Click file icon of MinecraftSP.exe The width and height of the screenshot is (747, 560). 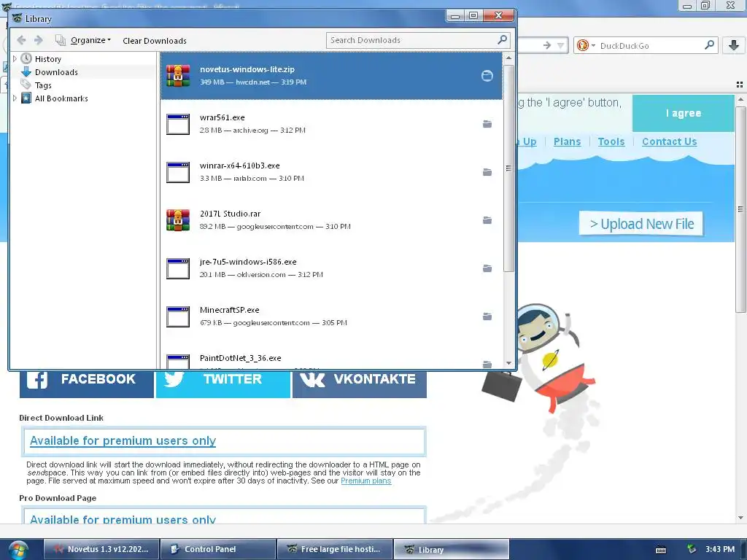click(178, 316)
